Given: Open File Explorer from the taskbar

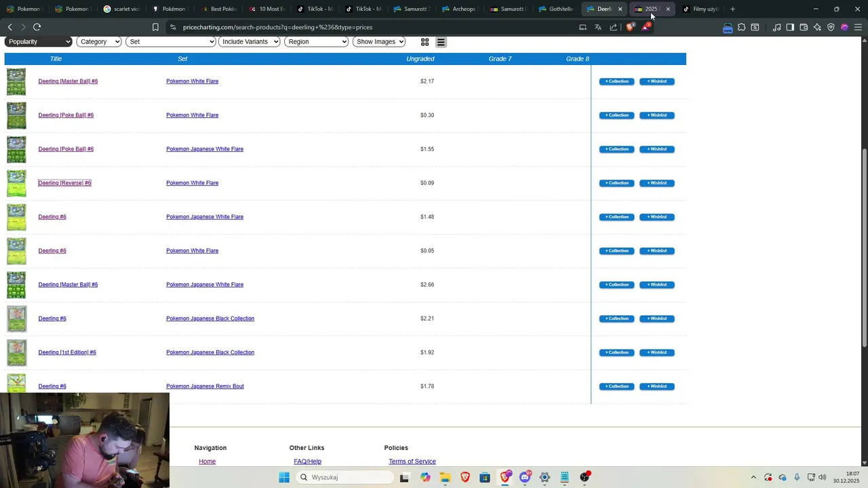Looking at the screenshot, I should (445, 477).
